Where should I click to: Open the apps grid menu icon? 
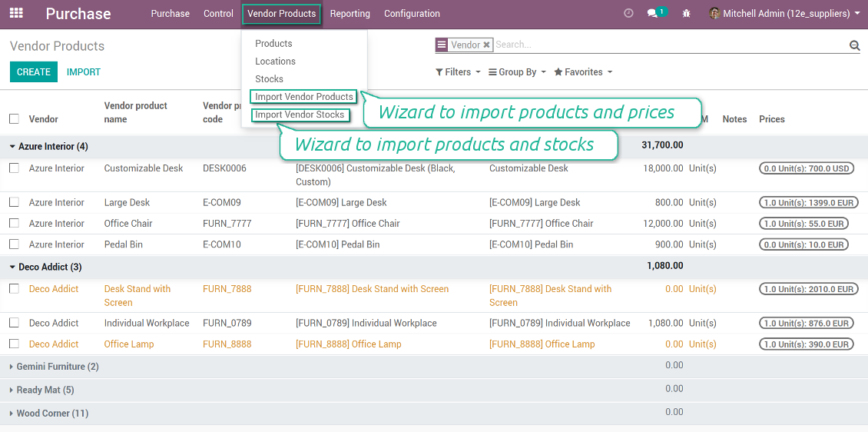[16, 14]
